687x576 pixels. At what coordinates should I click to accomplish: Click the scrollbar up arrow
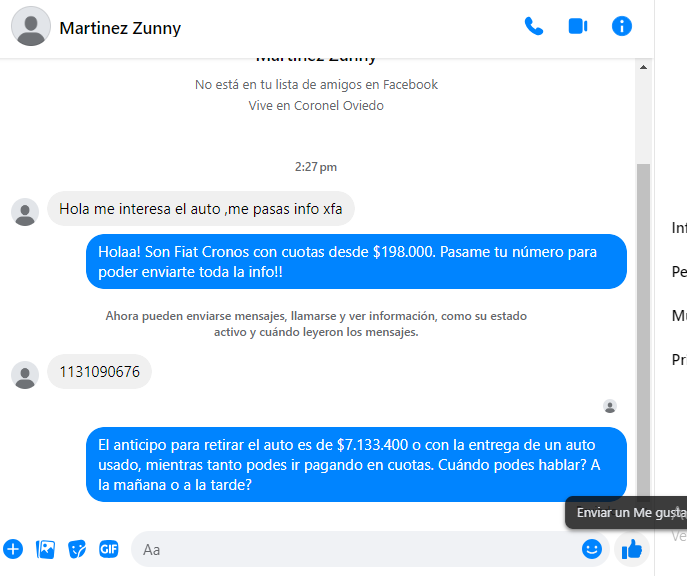(x=643, y=67)
